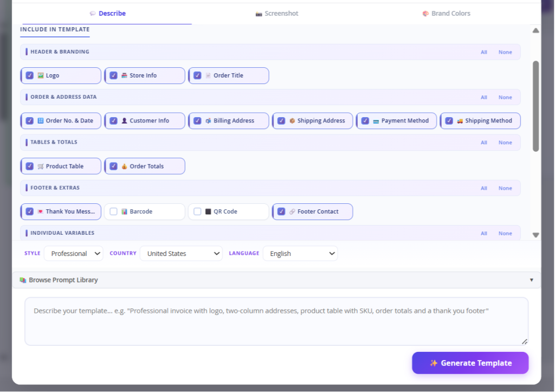The height and width of the screenshot is (392, 555).
Task: Enable the QR Code checkbox
Action: click(x=197, y=211)
